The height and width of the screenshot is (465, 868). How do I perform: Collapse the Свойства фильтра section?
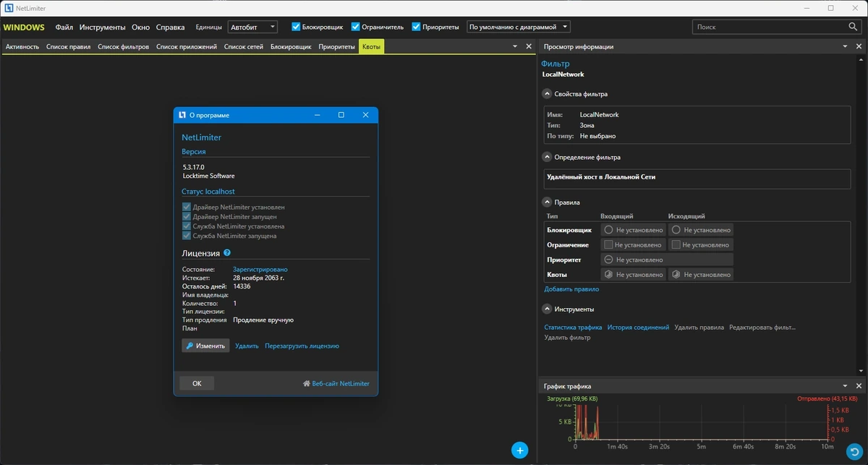coord(547,94)
